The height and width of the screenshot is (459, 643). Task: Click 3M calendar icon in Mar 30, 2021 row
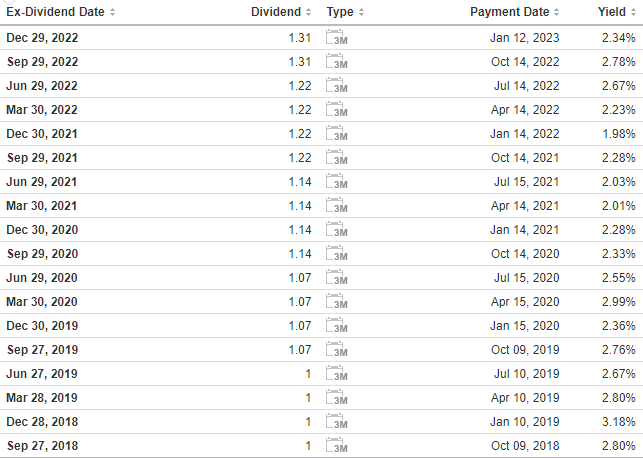point(337,206)
